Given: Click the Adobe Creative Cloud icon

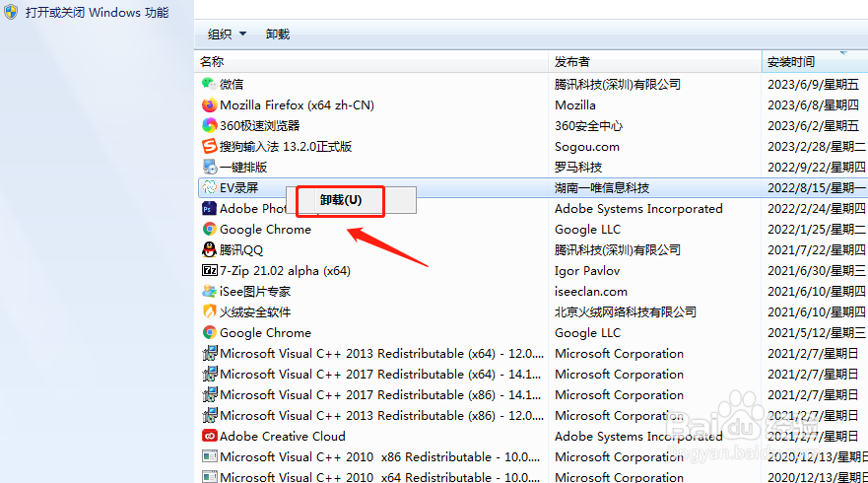Looking at the screenshot, I should pyautogui.click(x=209, y=436).
